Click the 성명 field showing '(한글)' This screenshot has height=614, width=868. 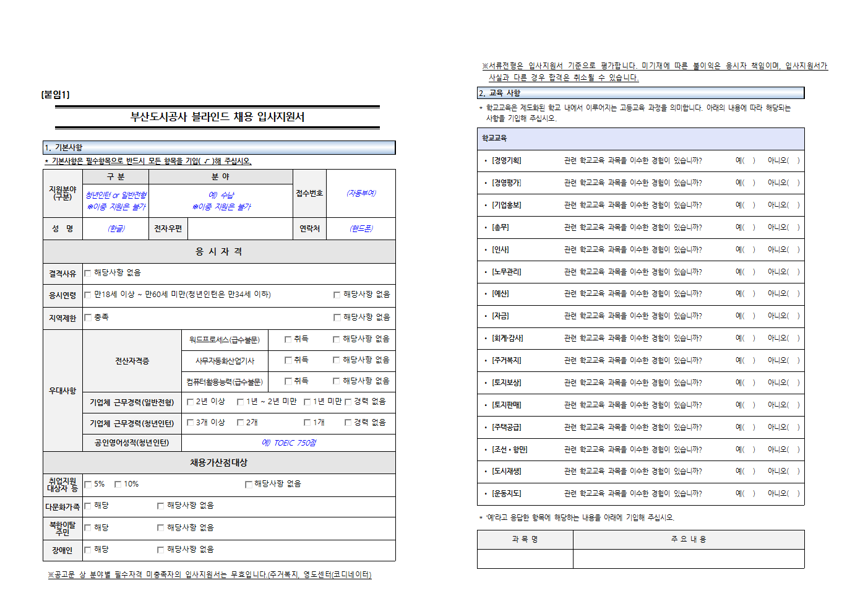[x=116, y=228]
